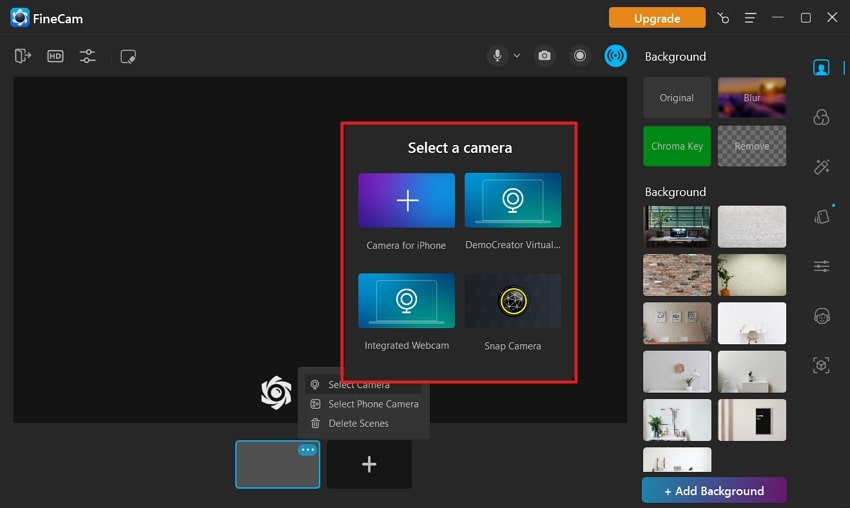The image size is (850, 508).
Task: Open the filters overlapping circles sidebar icon
Action: tap(821, 117)
